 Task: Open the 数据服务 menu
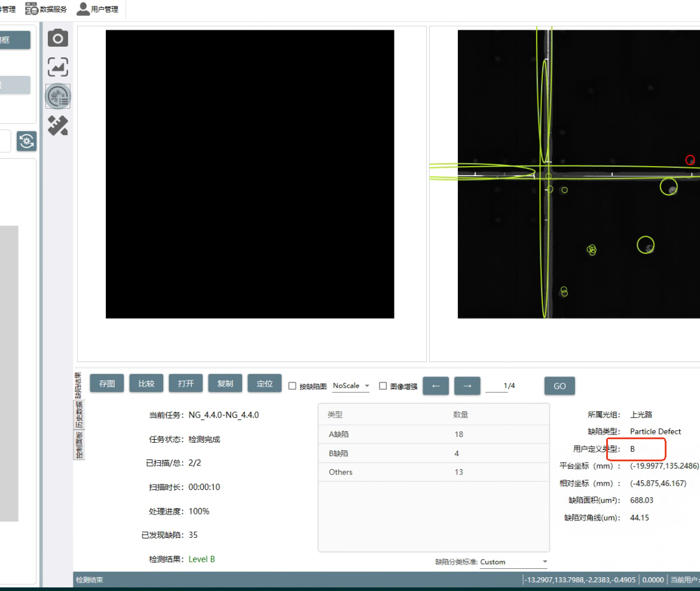(47, 9)
